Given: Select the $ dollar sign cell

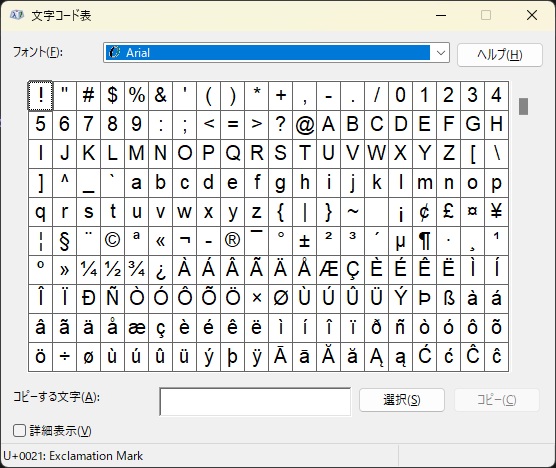Looking at the screenshot, I should coord(112,96).
